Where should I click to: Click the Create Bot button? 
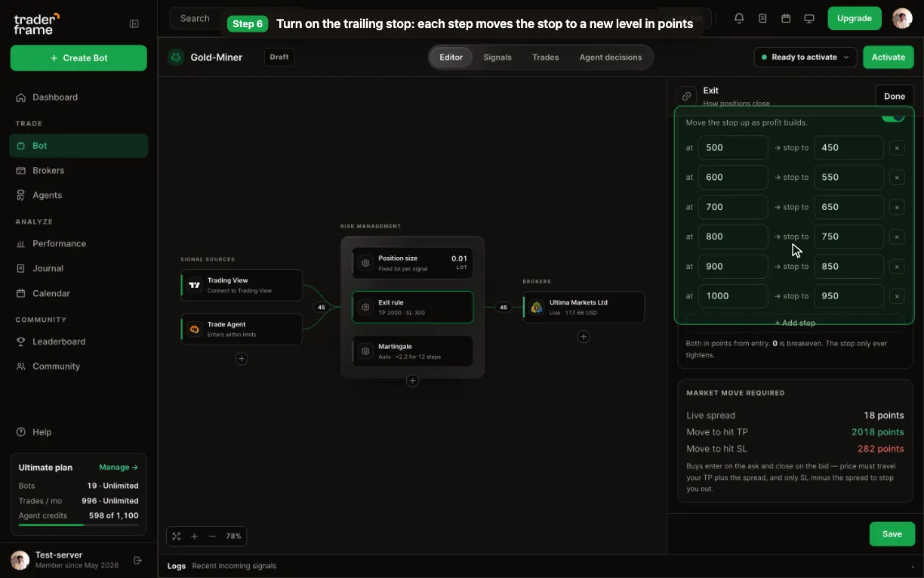(79, 58)
